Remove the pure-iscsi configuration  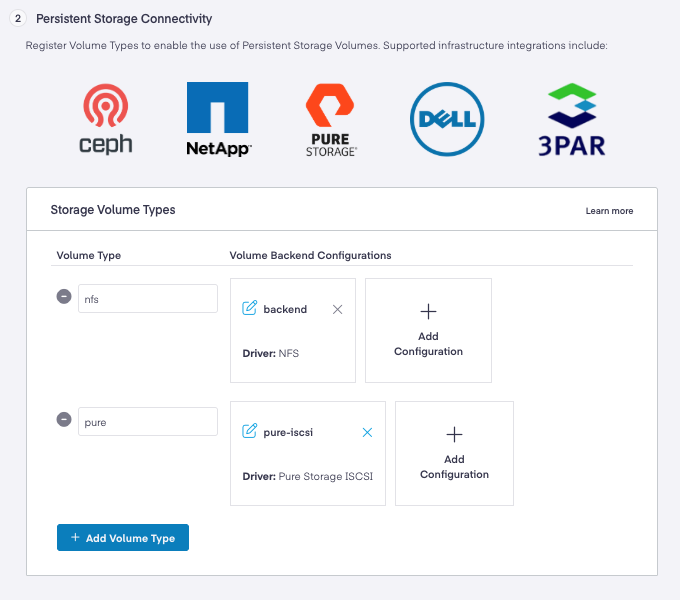click(x=367, y=432)
